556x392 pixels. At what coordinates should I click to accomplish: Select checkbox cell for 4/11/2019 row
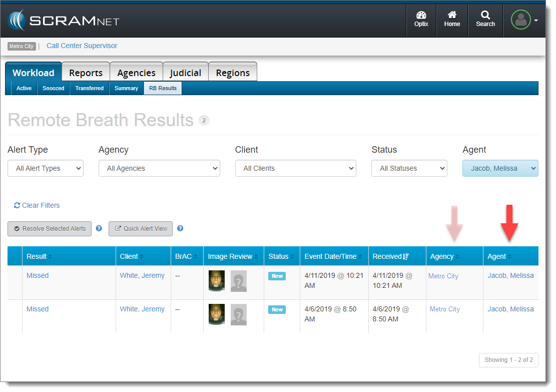(x=15, y=282)
